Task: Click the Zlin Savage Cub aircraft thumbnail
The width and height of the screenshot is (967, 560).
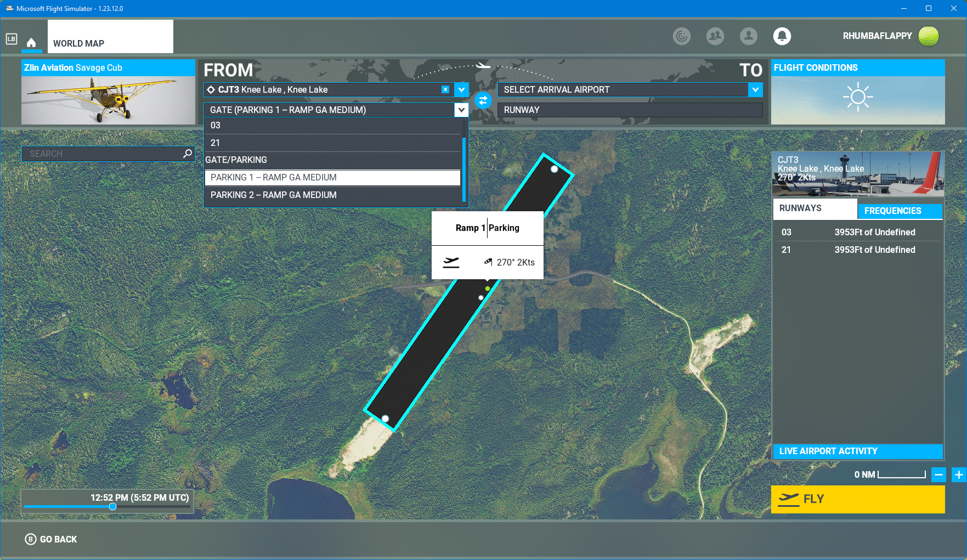Action: click(x=108, y=100)
